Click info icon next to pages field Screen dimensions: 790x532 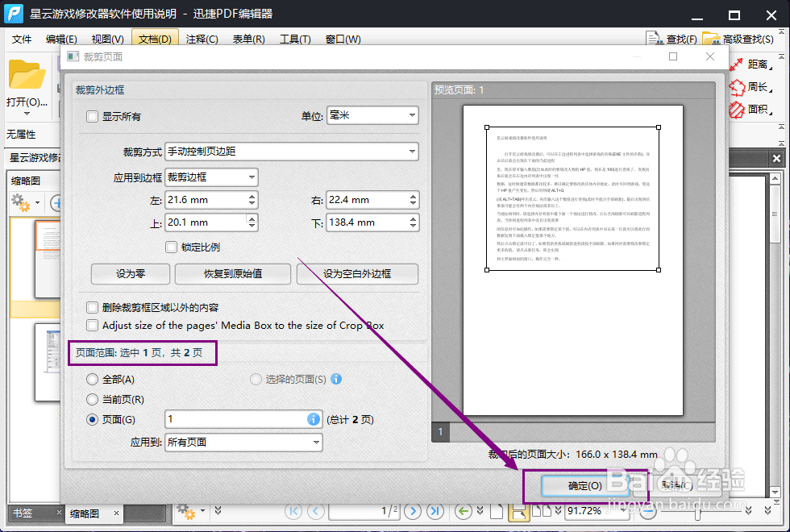(x=313, y=419)
